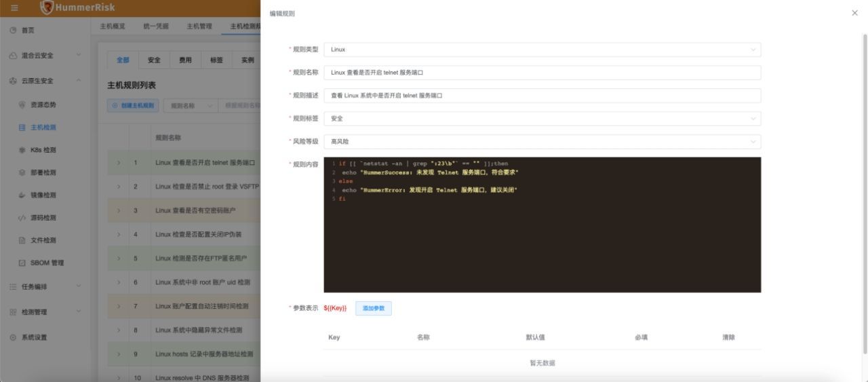The width and height of the screenshot is (868, 382).
Task: Select 资源态势 sidebar icon
Action: 22,105
